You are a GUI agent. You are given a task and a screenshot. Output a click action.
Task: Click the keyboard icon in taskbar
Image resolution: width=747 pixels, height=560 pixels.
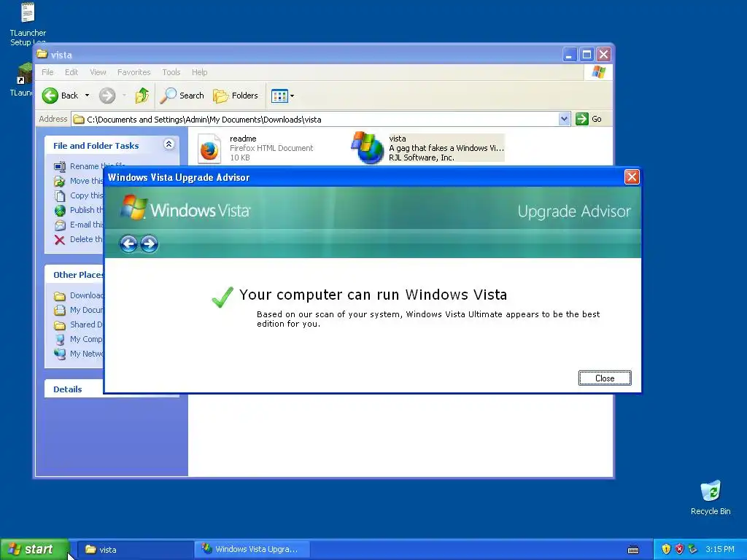(x=633, y=550)
